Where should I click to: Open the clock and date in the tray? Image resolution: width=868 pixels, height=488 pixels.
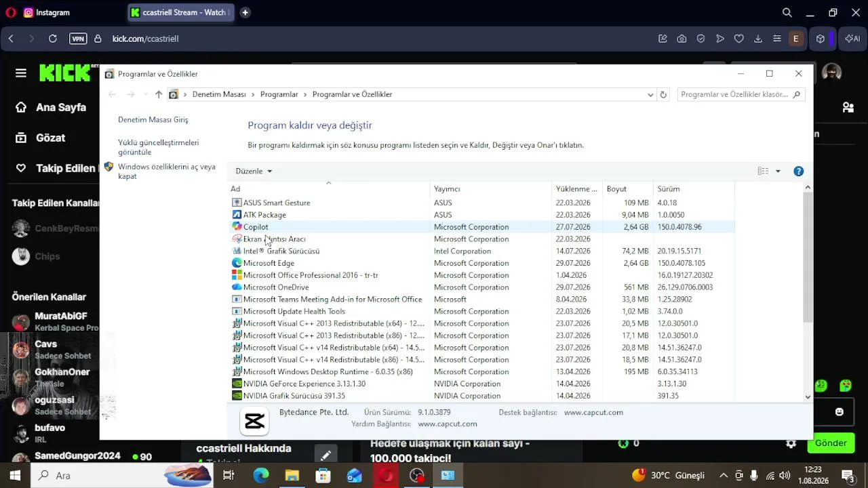pyautogui.click(x=813, y=475)
